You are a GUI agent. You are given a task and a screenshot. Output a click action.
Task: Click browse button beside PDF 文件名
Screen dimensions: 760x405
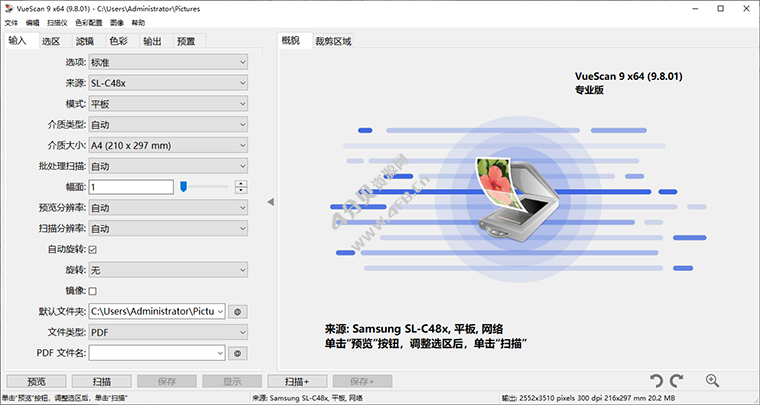coord(238,353)
